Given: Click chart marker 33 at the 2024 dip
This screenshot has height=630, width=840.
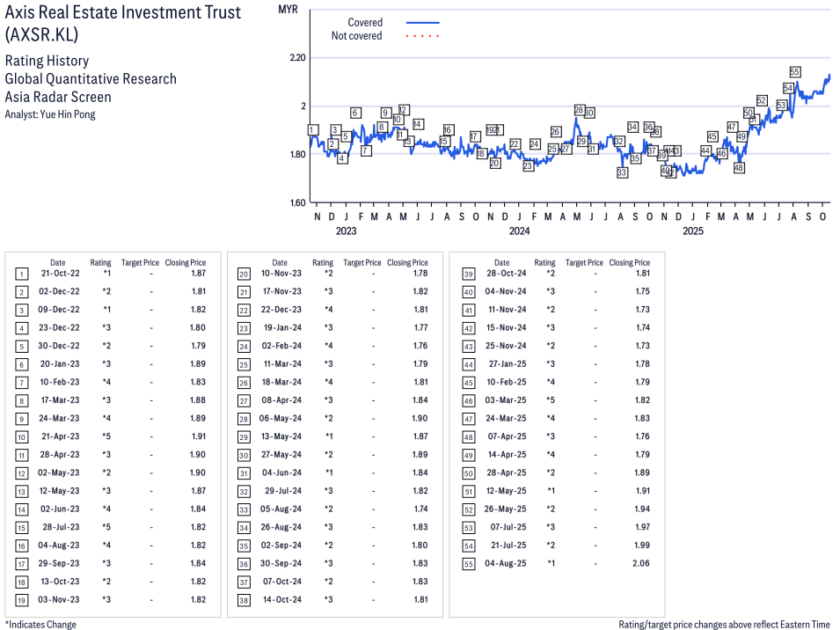Looking at the screenshot, I should tap(622, 172).
